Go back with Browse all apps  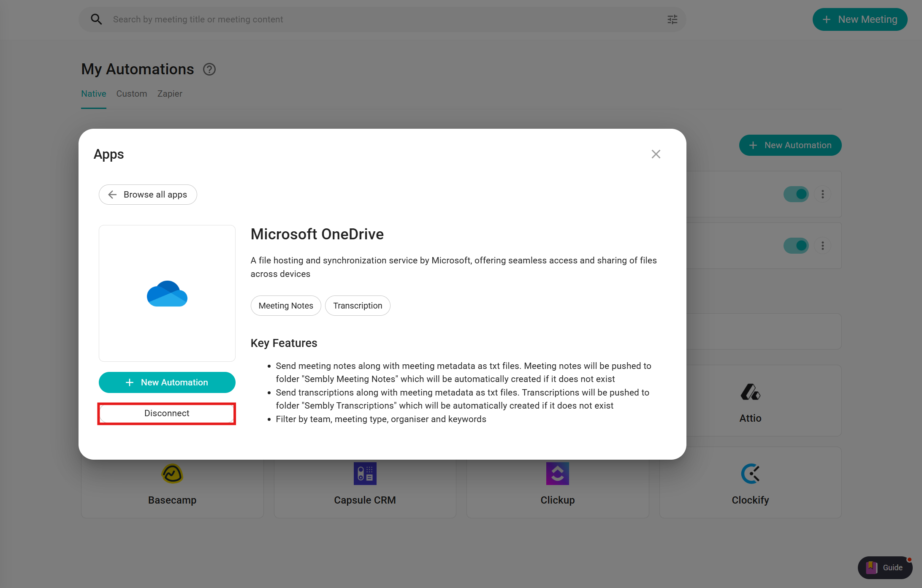148,195
